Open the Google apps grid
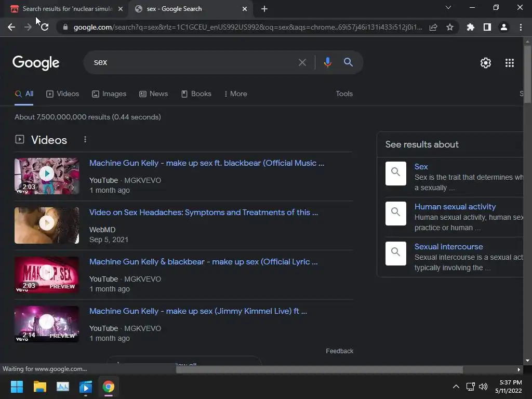The width and height of the screenshot is (532, 399). [x=509, y=63]
